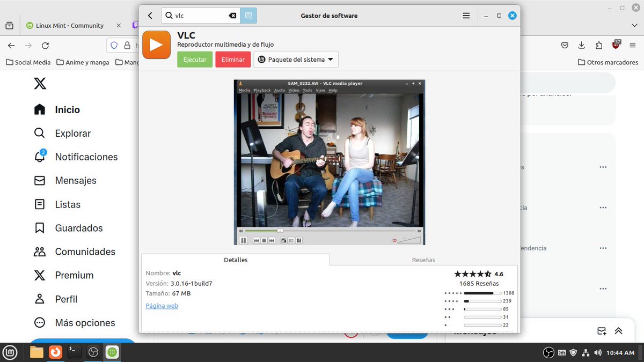Open Guardados bookmark in X sidebar
The width and height of the screenshot is (644, 362).
point(68,228)
